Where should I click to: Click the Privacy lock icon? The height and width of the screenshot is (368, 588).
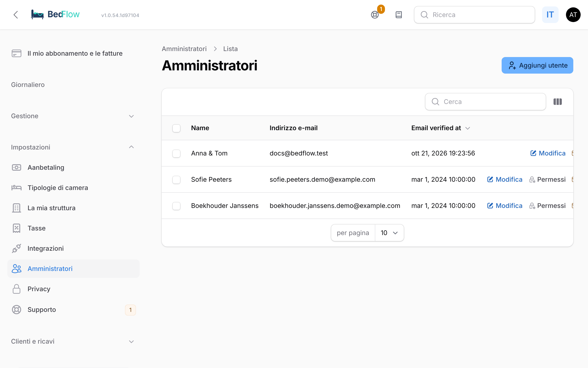[17, 289]
